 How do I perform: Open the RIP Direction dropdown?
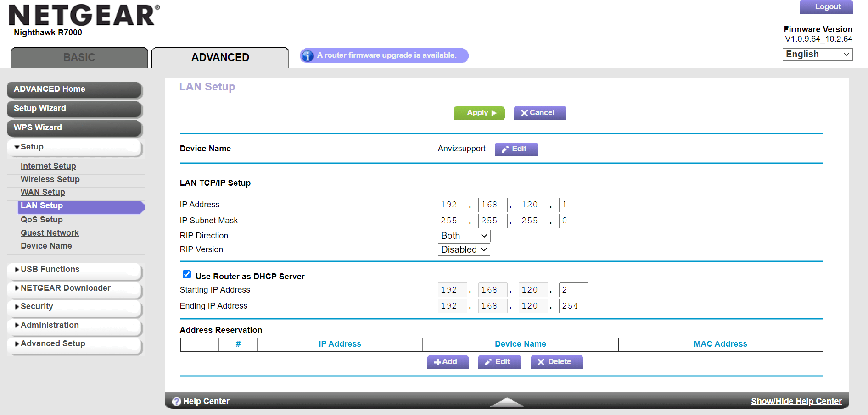[x=464, y=236]
